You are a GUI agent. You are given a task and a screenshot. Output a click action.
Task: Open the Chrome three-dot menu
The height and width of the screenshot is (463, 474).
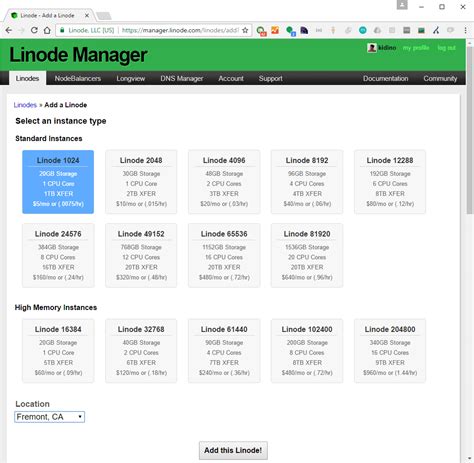[x=465, y=30]
